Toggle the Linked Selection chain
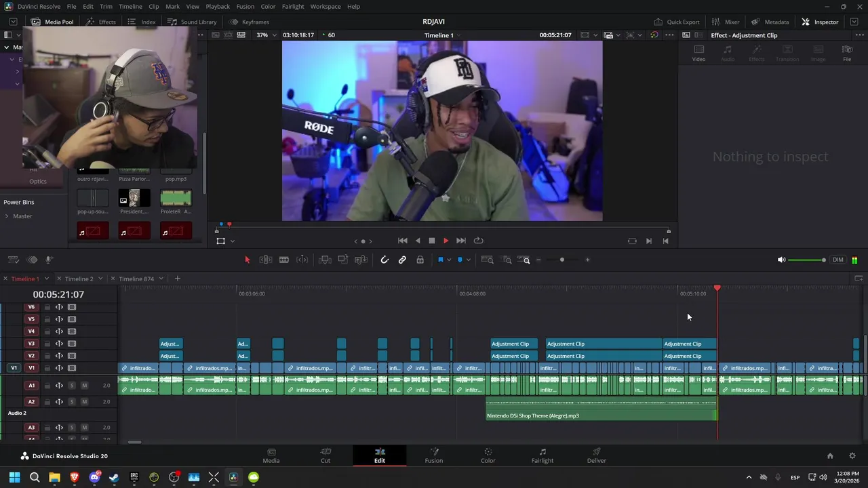 tap(402, 260)
